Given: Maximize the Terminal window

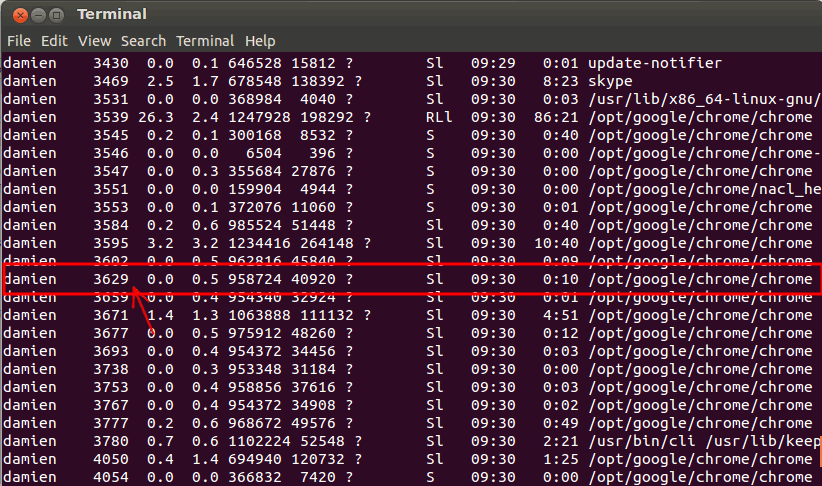Looking at the screenshot, I should point(56,14).
